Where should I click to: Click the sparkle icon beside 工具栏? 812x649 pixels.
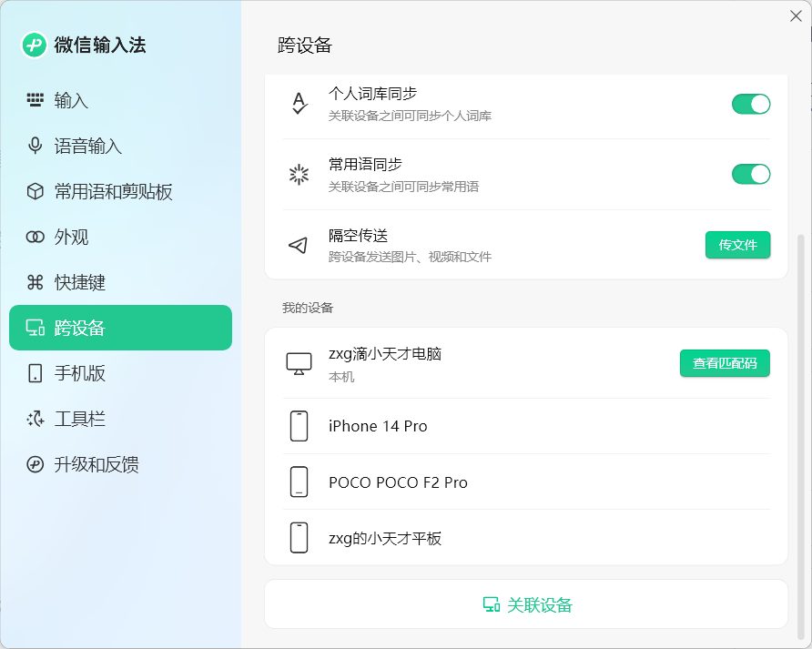coord(36,419)
